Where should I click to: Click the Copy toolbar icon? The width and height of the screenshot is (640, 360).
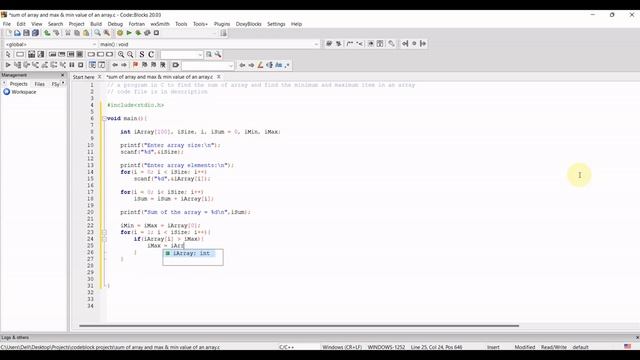[x=77, y=33]
